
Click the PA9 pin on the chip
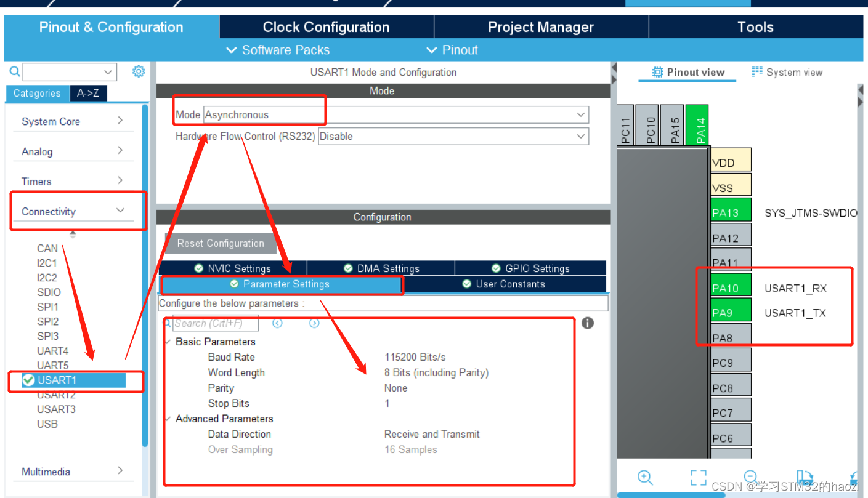click(731, 310)
